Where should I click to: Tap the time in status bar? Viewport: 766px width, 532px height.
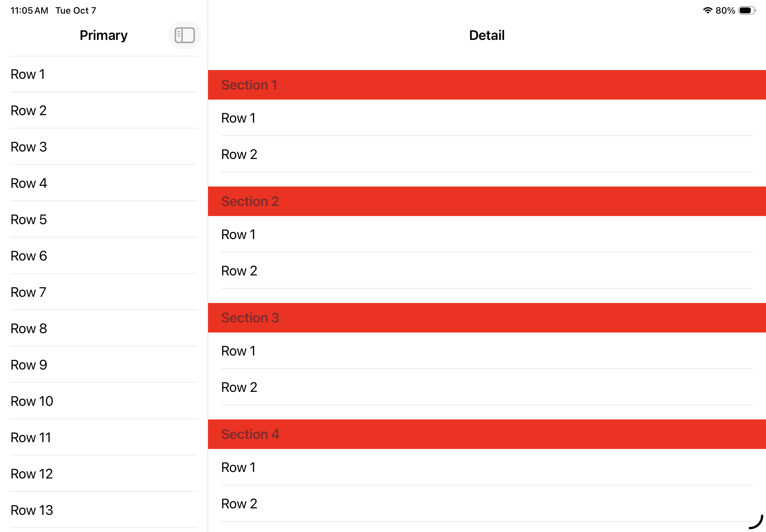(29, 10)
